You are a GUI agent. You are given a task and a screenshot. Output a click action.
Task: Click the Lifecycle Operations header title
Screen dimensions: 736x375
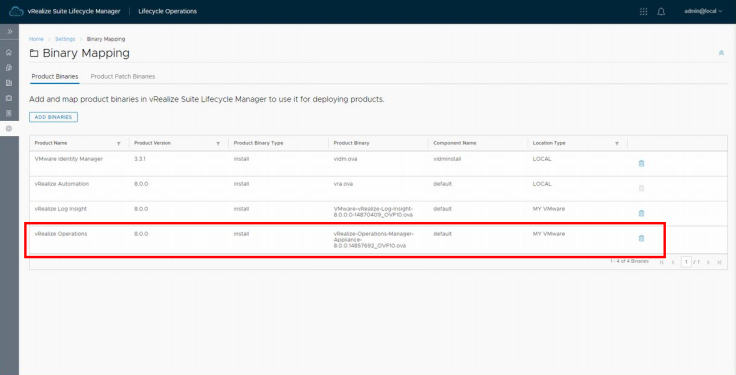(168, 11)
